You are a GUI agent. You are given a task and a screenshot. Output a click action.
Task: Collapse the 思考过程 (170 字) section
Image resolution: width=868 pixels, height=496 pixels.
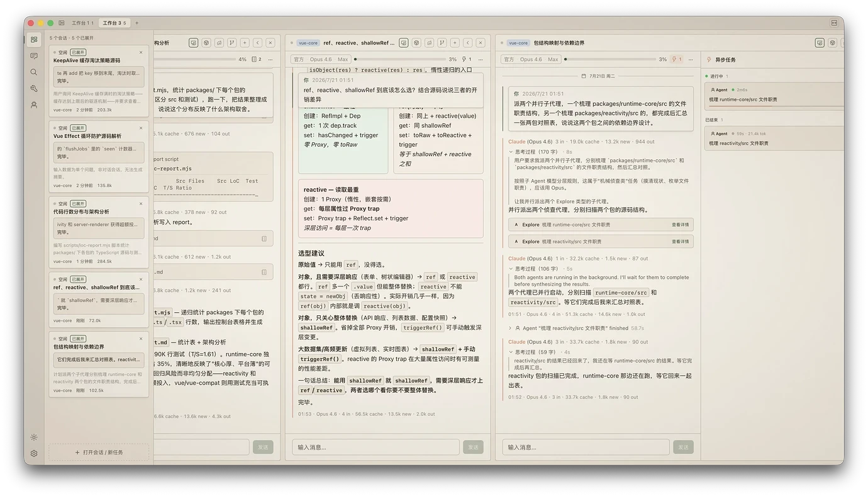[x=536, y=152]
